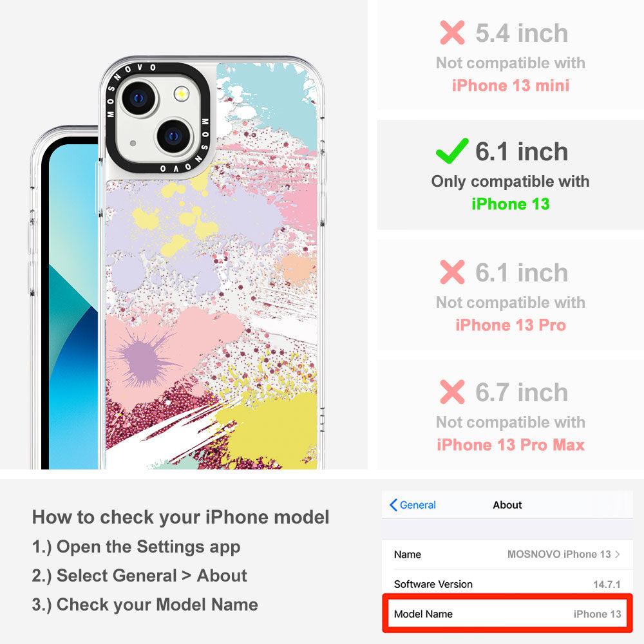Click the 6.1 inch compatible heading
The height and width of the screenshot is (644, 644).
tap(522, 151)
